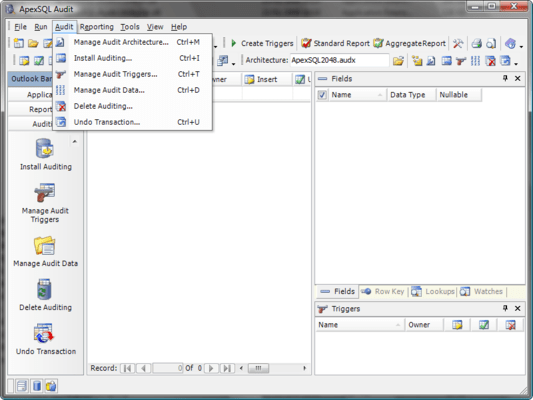Sort Fields by Data Type column header

pyautogui.click(x=412, y=95)
